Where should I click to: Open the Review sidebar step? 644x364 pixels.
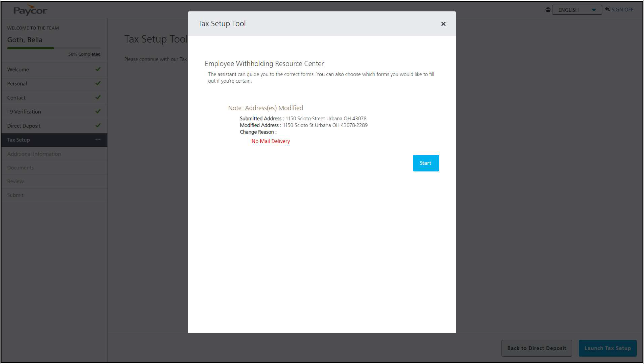click(x=15, y=181)
